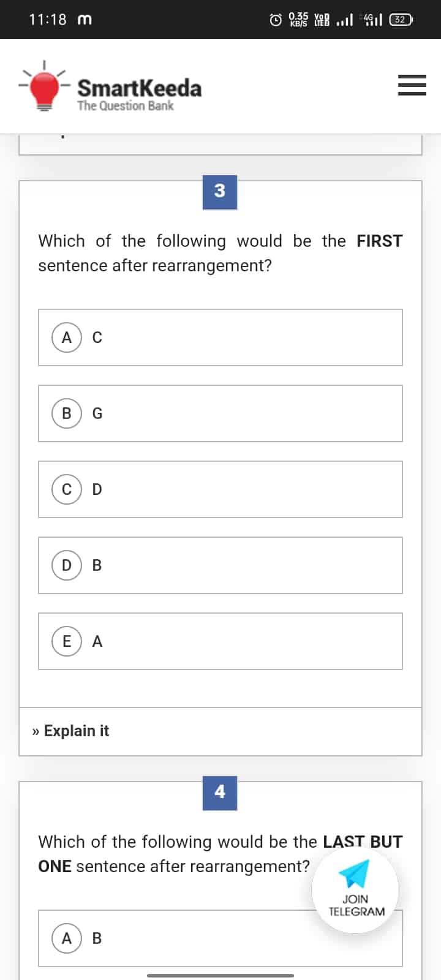
Task: Click the SmartKeeda brand name text
Action: 139,88
